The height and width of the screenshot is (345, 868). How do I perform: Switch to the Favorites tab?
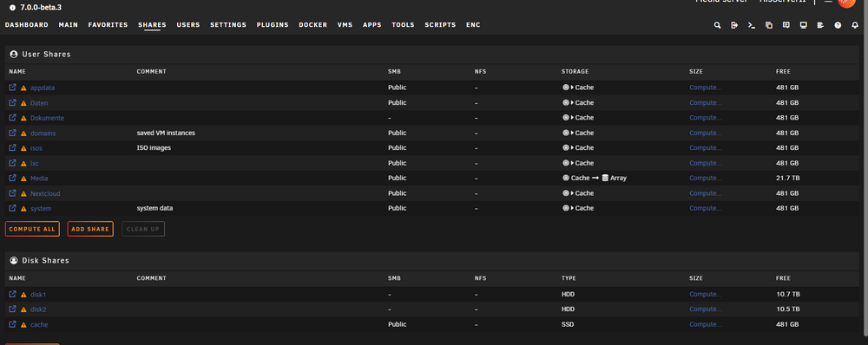click(x=108, y=25)
